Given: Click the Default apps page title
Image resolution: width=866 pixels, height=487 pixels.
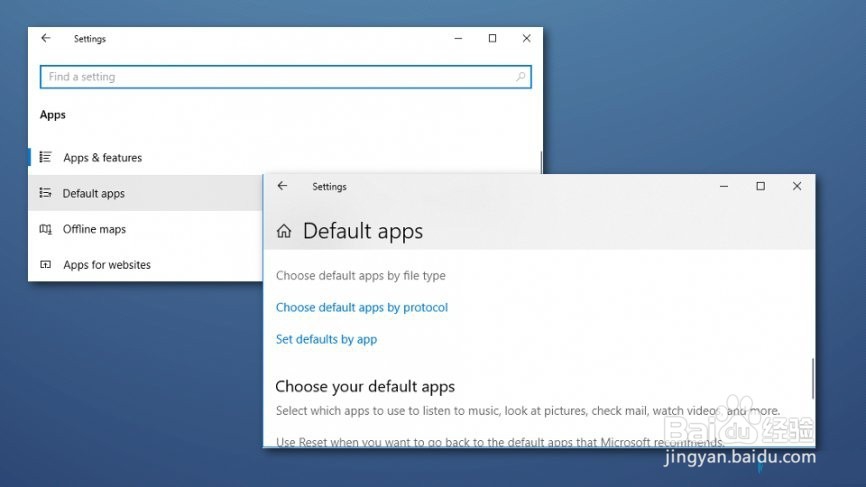Looking at the screenshot, I should (363, 231).
